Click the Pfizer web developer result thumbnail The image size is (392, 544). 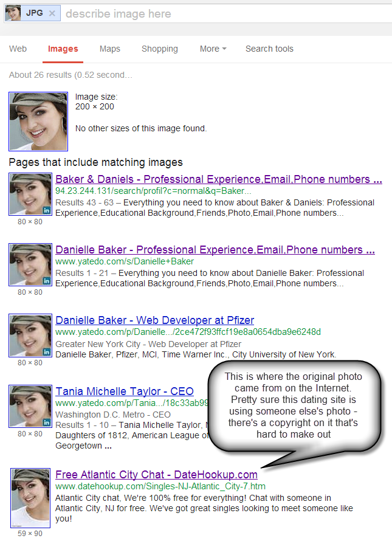tap(30, 336)
